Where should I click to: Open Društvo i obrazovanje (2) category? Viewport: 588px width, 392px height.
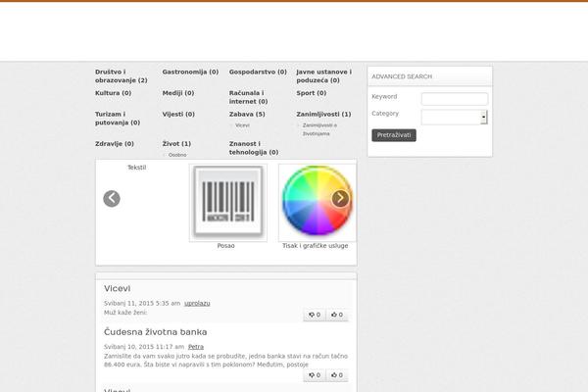pyautogui.click(x=122, y=76)
